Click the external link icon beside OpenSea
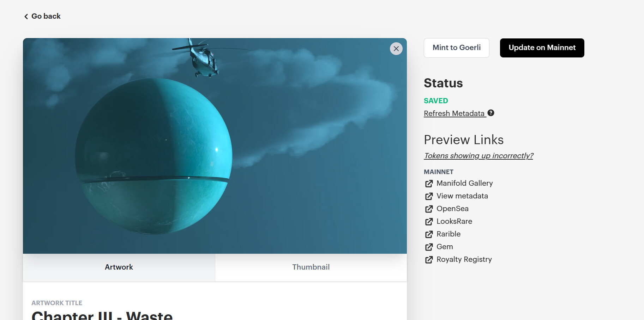644x320 pixels. coord(429,209)
